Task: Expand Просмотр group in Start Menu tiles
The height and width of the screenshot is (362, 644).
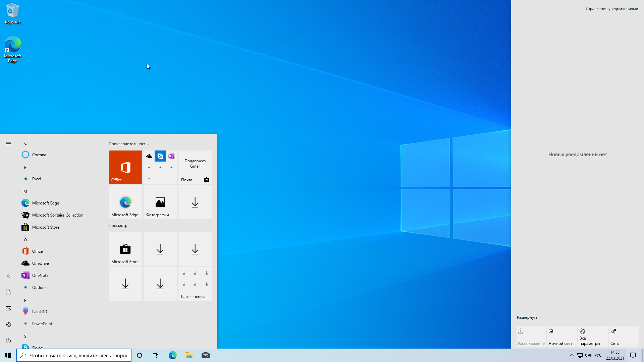Action: (x=118, y=226)
